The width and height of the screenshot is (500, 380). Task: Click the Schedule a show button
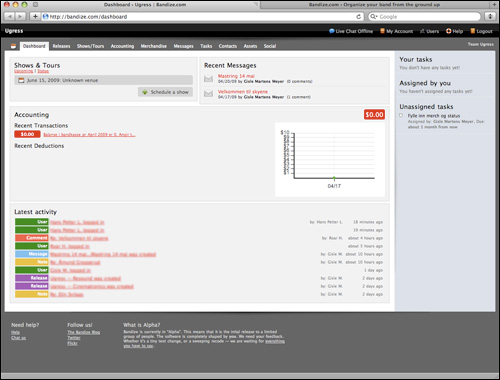165,92
